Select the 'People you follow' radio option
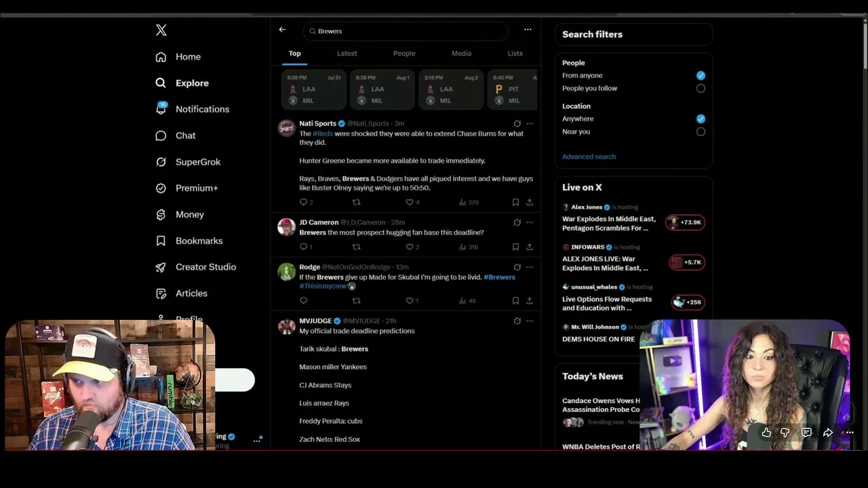The width and height of the screenshot is (868, 488). point(701,88)
